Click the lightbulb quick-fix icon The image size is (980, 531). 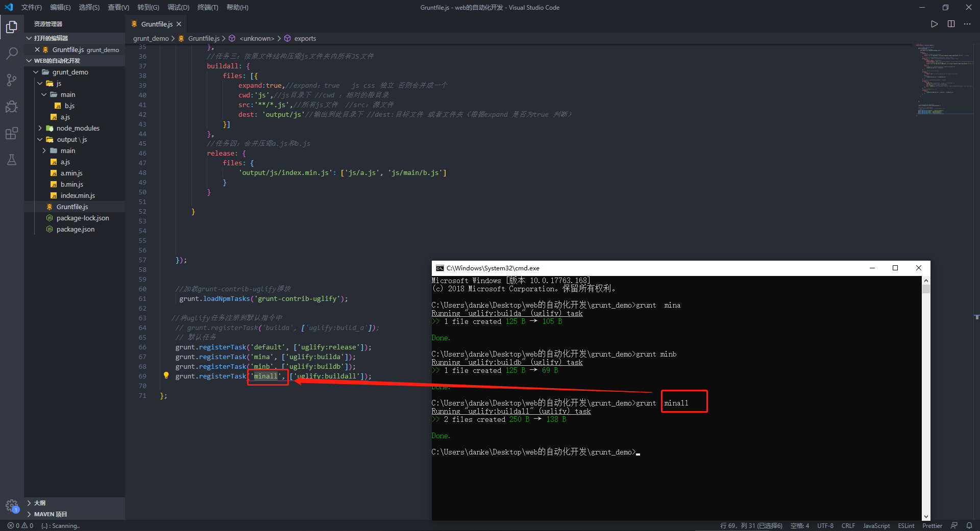pos(166,375)
